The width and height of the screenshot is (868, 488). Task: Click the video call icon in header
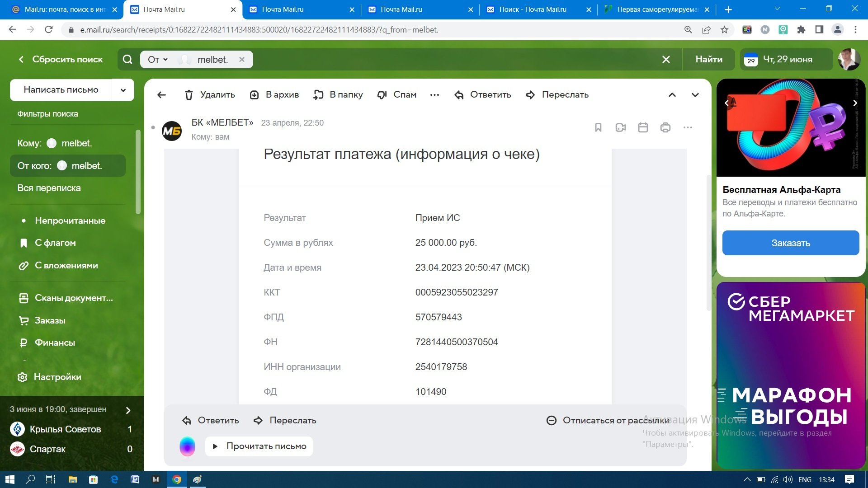pos(620,127)
